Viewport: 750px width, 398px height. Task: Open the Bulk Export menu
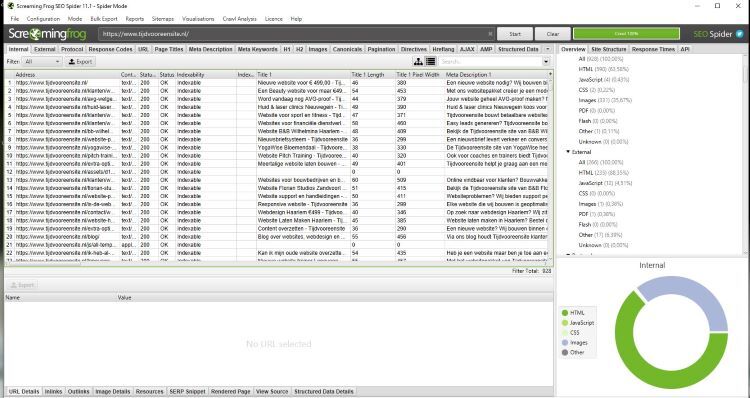104,19
